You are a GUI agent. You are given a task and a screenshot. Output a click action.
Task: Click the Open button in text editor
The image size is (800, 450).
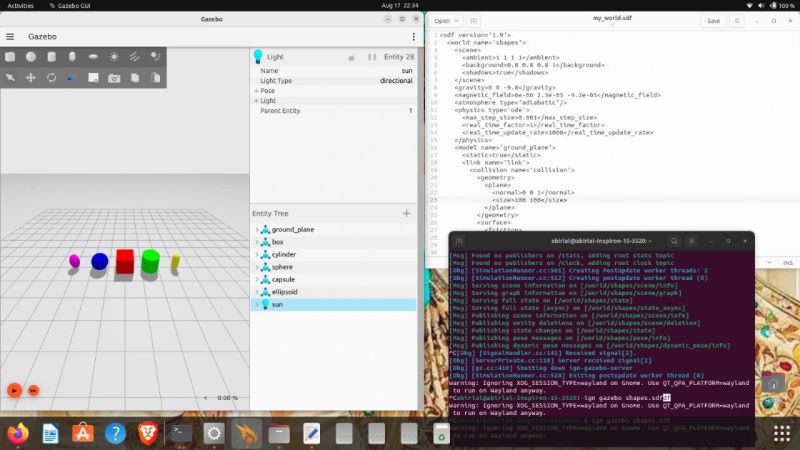[442, 20]
